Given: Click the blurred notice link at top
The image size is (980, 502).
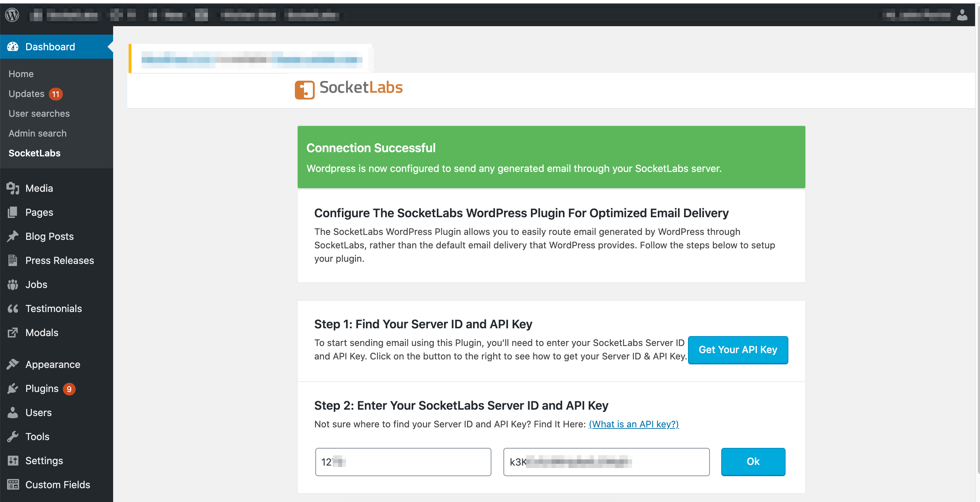Looking at the screenshot, I should tap(251, 60).
